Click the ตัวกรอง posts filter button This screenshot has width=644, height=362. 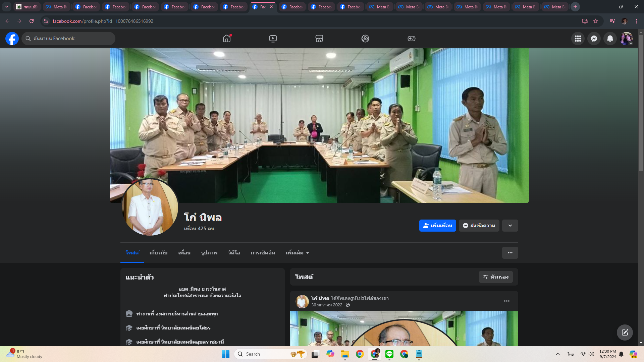[x=495, y=277]
